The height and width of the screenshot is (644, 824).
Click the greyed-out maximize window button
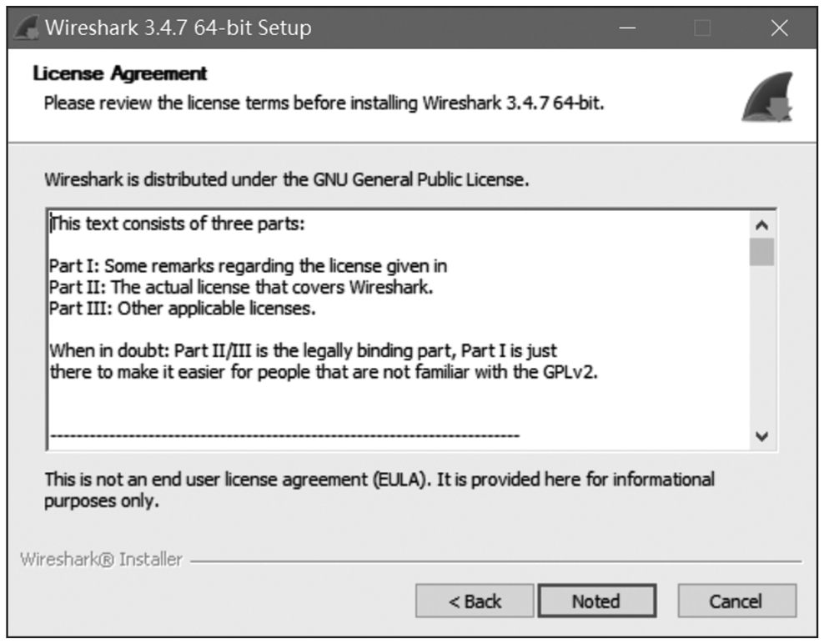702,28
